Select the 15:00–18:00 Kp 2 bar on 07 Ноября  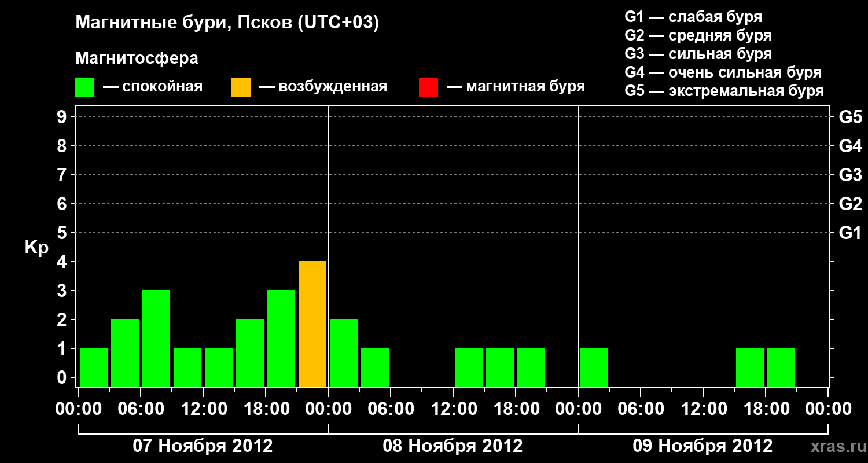point(250,353)
